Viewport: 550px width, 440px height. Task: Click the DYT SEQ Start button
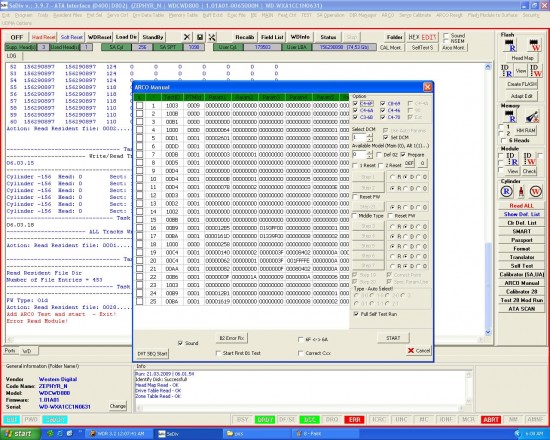152,353
